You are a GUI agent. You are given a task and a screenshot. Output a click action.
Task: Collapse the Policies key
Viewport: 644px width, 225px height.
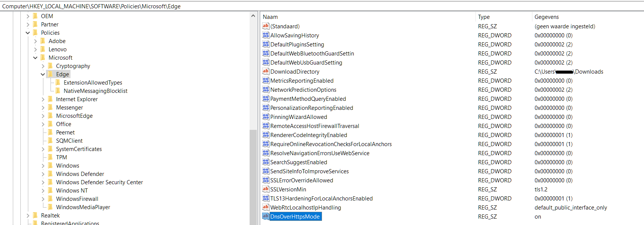[x=28, y=33]
